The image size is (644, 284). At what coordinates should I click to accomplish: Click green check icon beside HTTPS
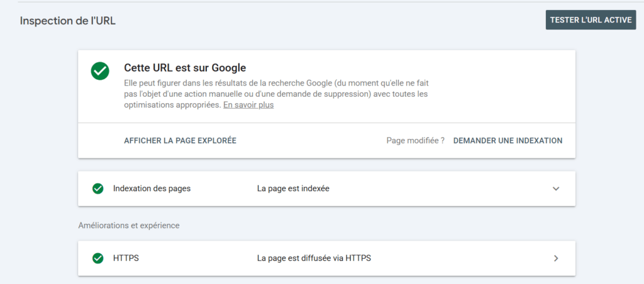(x=97, y=259)
